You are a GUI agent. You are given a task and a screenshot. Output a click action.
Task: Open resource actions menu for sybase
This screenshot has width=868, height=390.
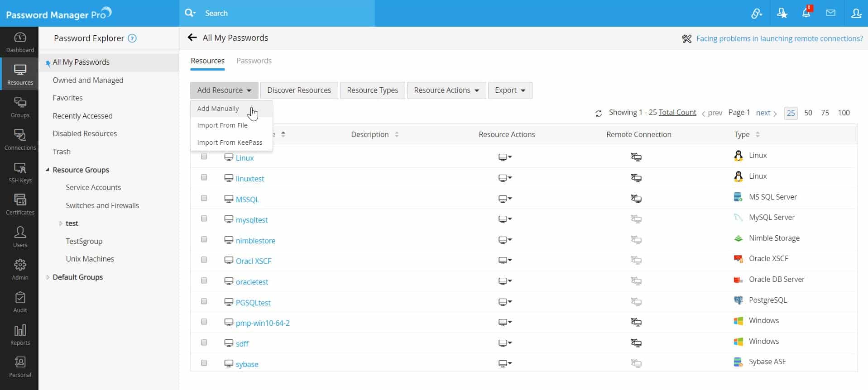505,364
